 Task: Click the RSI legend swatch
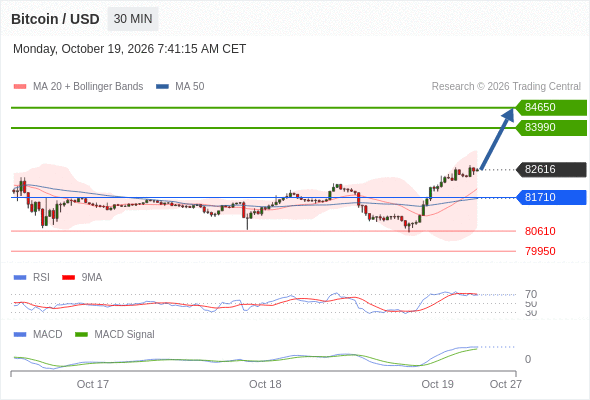pyautogui.click(x=20, y=278)
